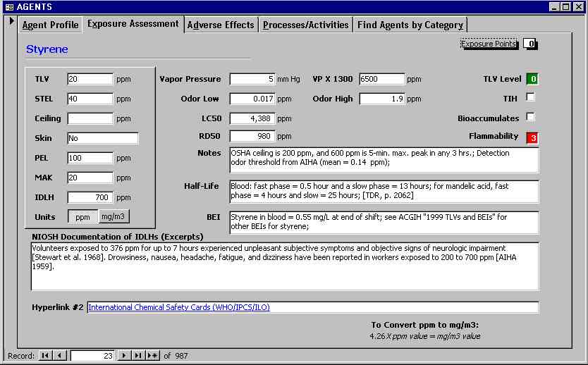Click the record selector arrow at left

pyautogui.click(x=11, y=20)
